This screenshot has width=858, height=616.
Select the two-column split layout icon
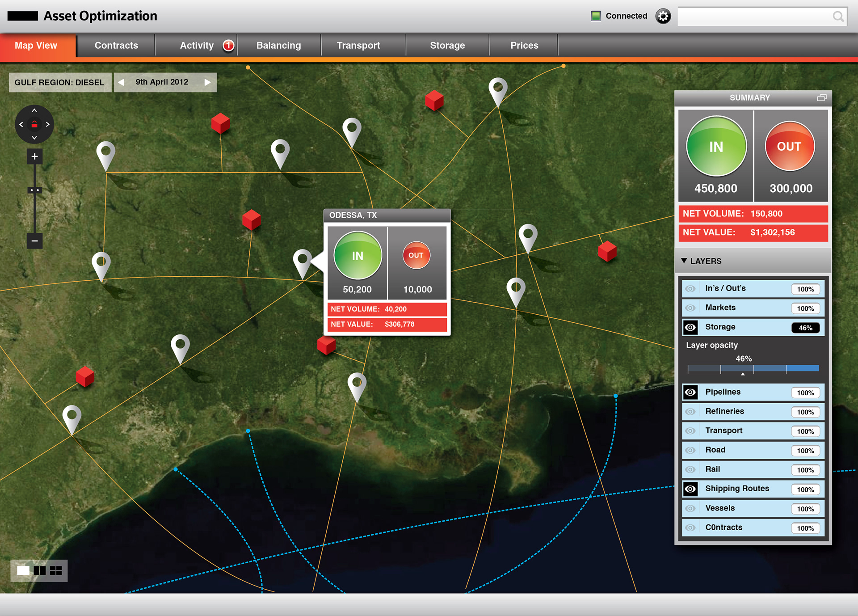coord(40,570)
